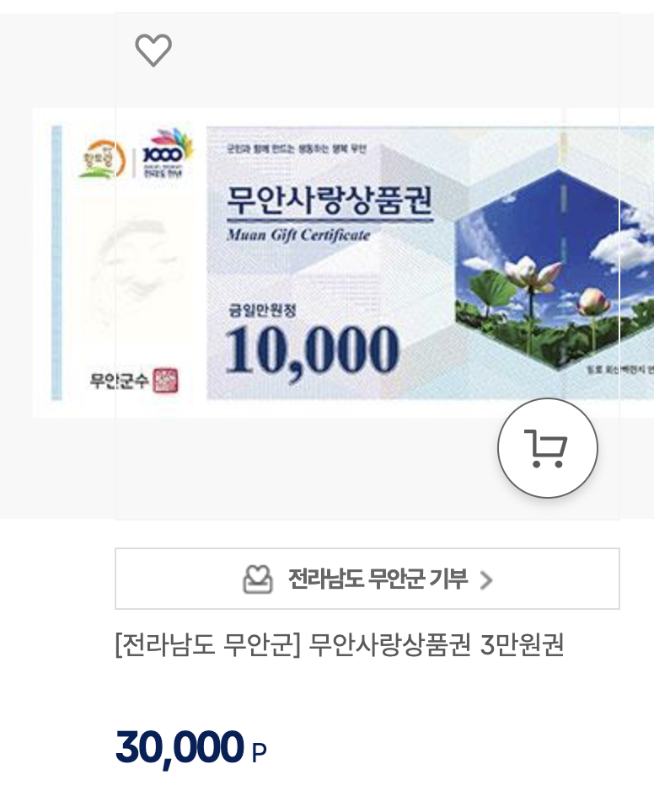Click the 금일만원정 label above amount
654x812 pixels.
(262, 310)
